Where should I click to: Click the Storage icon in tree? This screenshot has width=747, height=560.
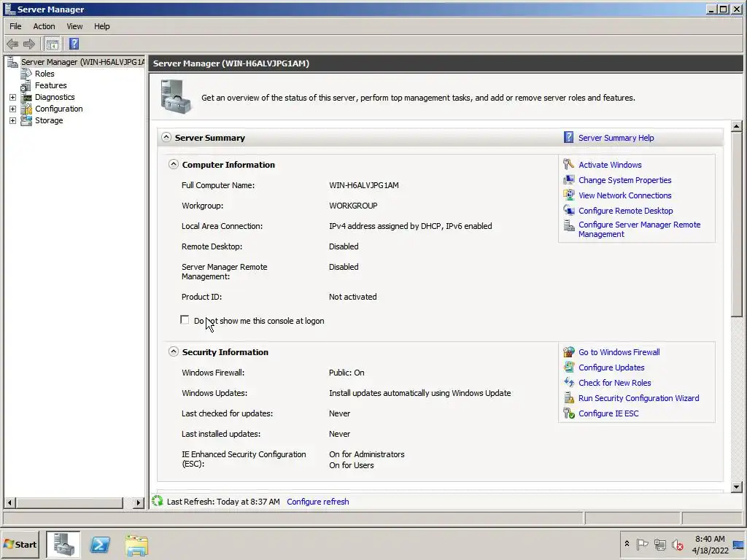point(26,120)
